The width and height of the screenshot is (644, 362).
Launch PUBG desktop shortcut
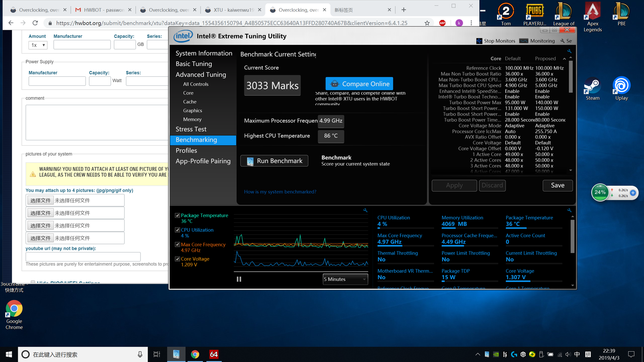pyautogui.click(x=535, y=14)
